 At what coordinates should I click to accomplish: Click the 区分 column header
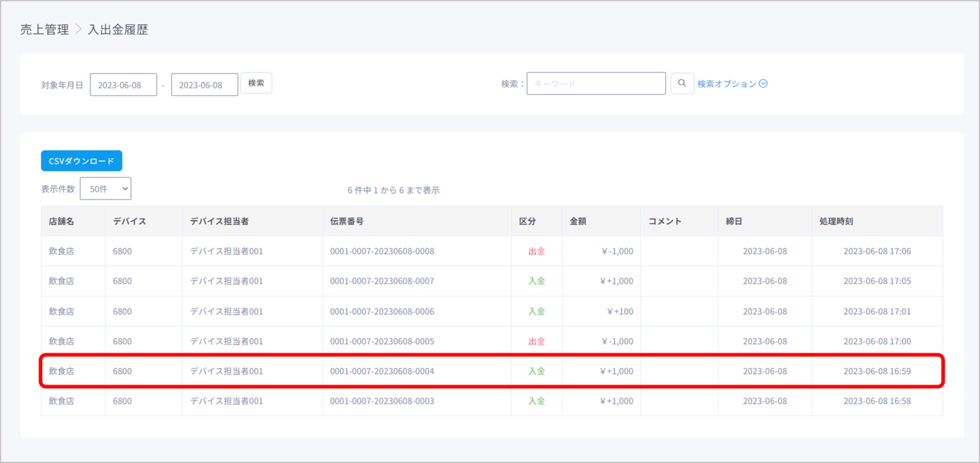point(527,222)
